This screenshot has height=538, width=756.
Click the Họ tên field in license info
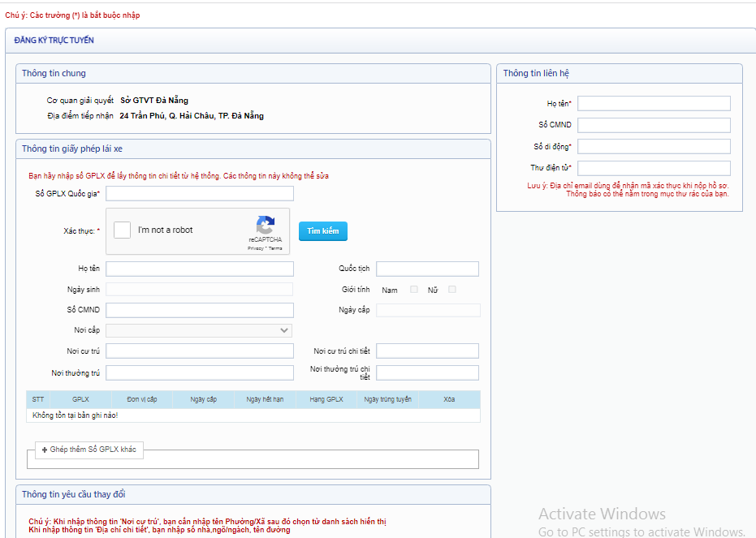200,269
